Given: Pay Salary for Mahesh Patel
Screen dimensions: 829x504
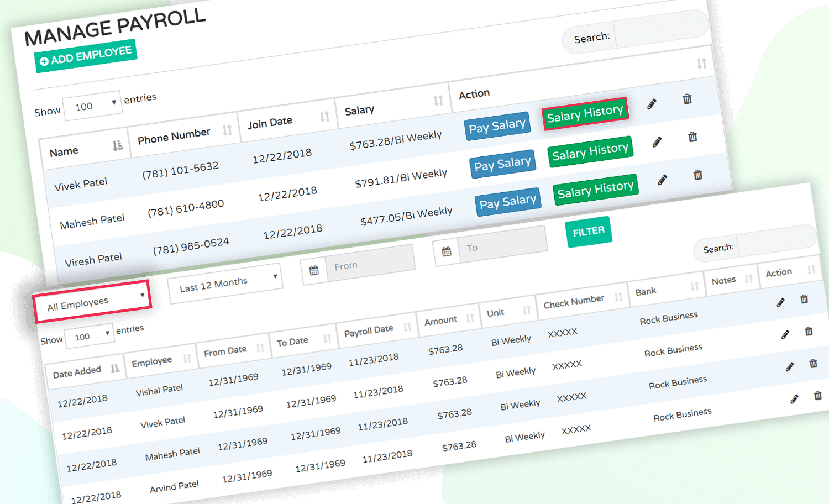Looking at the screenshot, I should (x=502, y=164).
